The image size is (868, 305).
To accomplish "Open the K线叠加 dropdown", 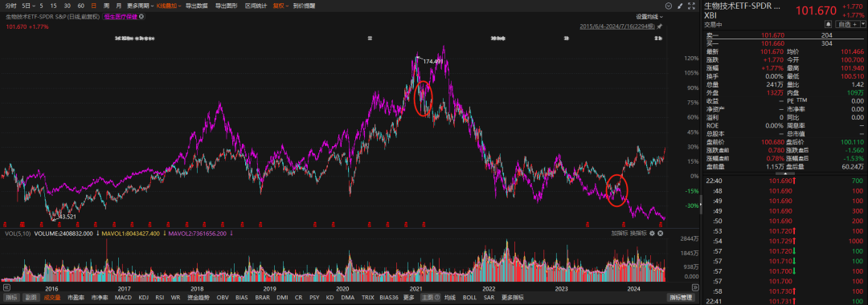I will pyautogui.click(x=168, y=6).
